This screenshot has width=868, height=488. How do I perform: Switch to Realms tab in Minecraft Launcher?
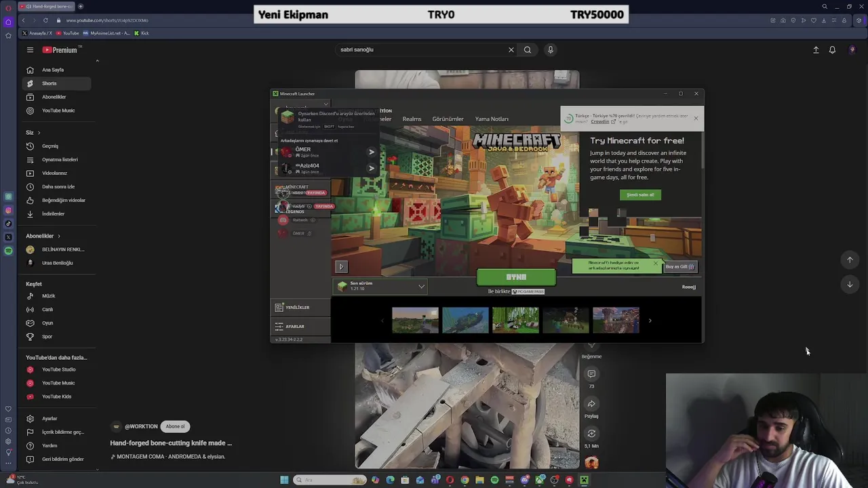point(412,119)
